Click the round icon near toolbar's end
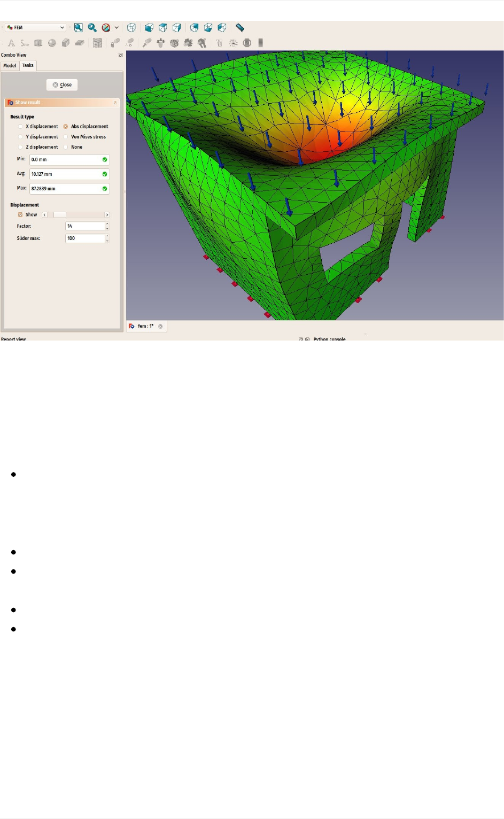This screenshot has width=504, height=819. (247, 43)
